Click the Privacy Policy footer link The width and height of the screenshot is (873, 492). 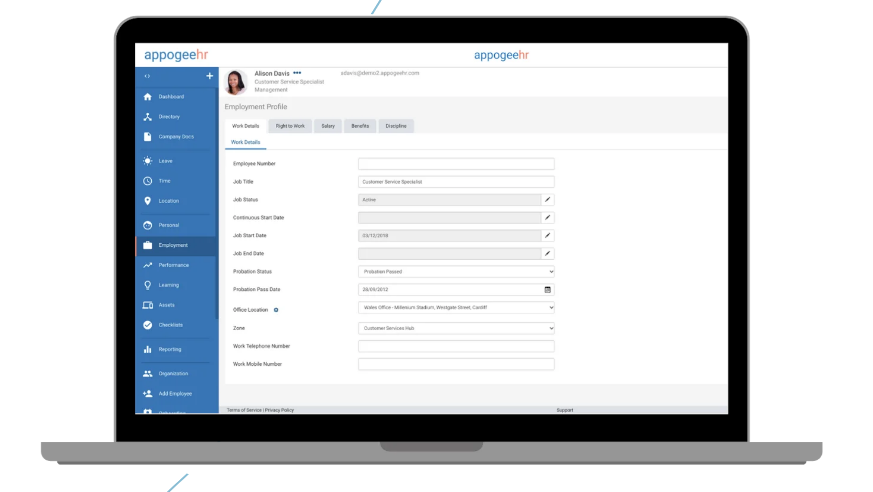pos(280,410)
